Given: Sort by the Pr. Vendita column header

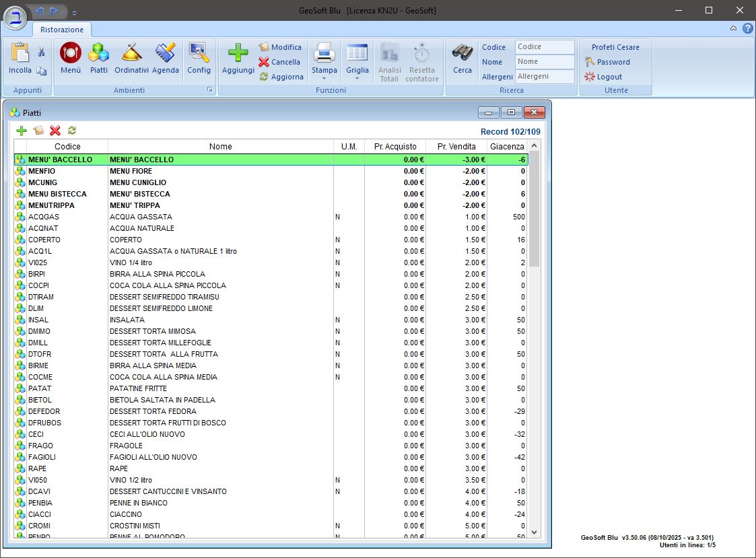Looking at the screenshot, I should click(x=456, y=146).
